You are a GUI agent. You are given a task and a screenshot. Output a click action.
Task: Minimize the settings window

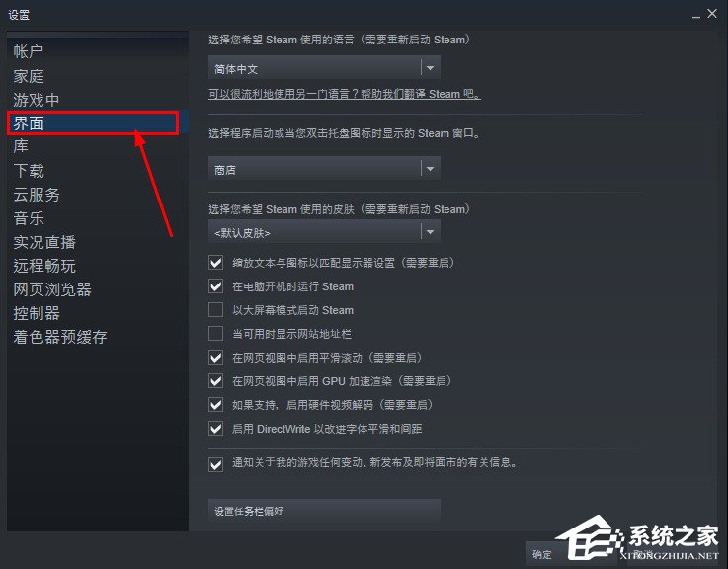[x=696, y=15]
